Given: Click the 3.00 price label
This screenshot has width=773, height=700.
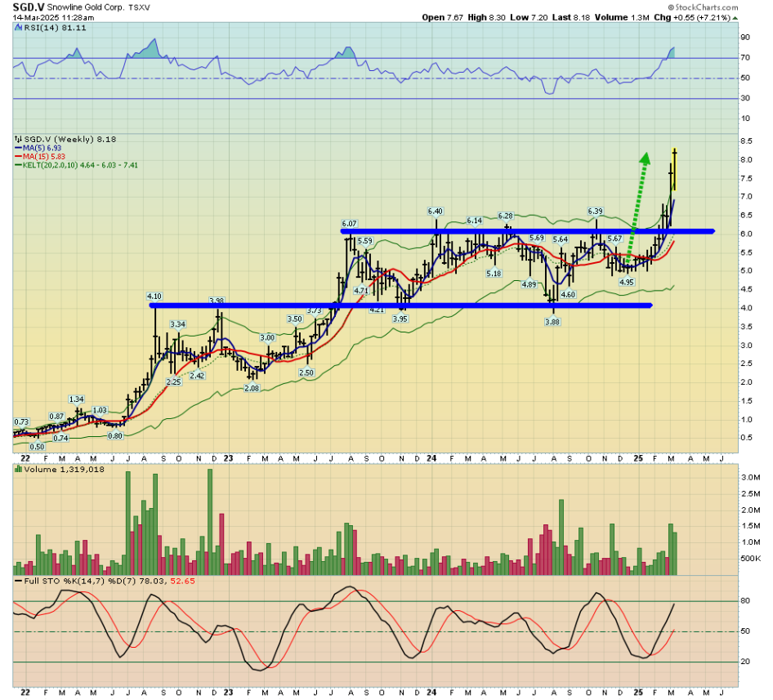Looking at the screenshot, I should (x=267, y=337).
